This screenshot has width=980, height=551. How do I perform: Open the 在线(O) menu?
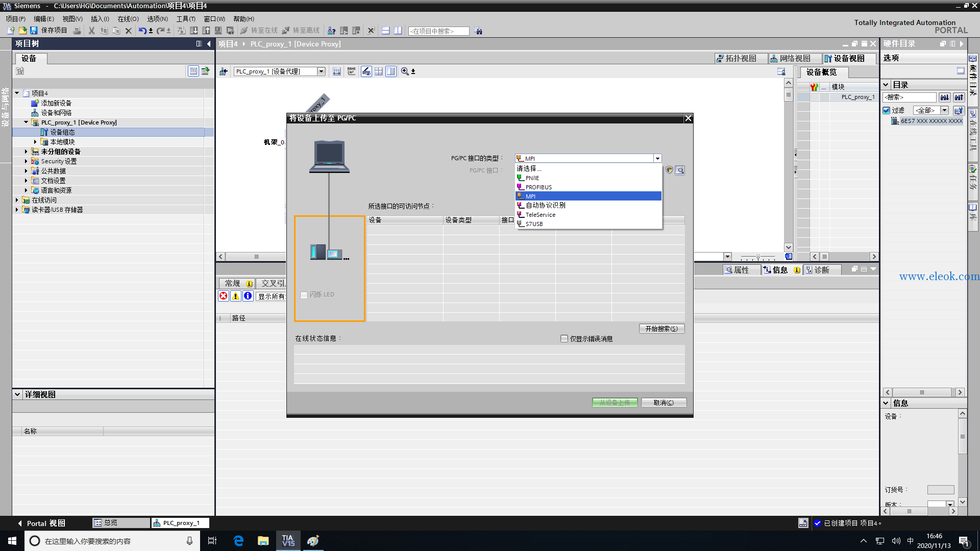click(128, 19)
